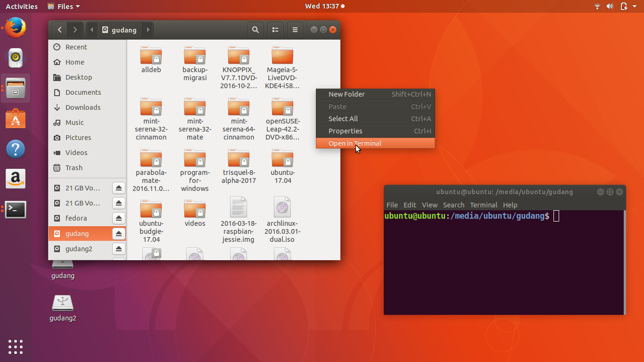Click the Terminal launcher in the dock
The image size is (644, 362).
coord(16,209)
